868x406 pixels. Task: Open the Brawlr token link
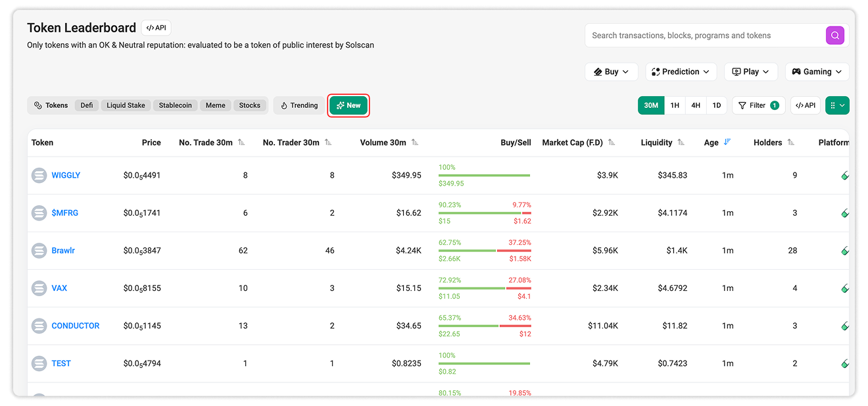[63, 250]
